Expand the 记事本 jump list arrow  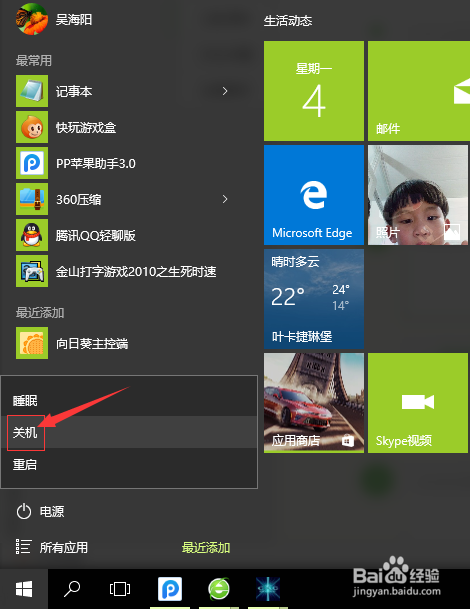[225, 91]
